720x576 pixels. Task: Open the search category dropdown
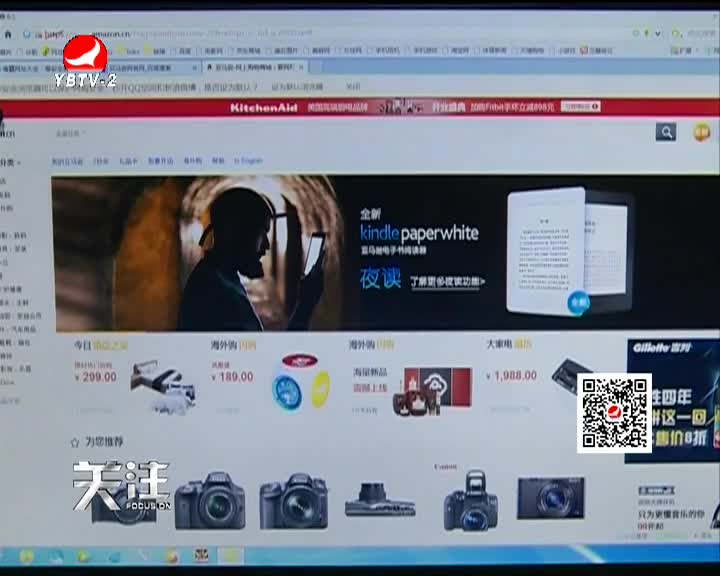[x=70, y=134]
